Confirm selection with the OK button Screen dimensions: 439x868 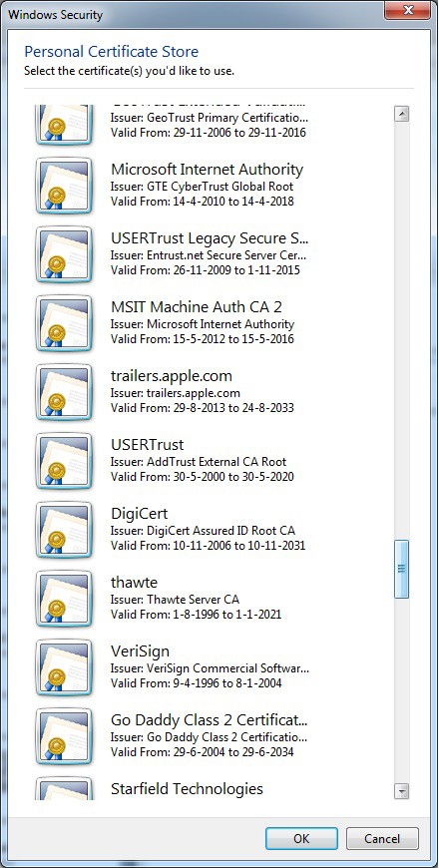(x=301, y=838)
